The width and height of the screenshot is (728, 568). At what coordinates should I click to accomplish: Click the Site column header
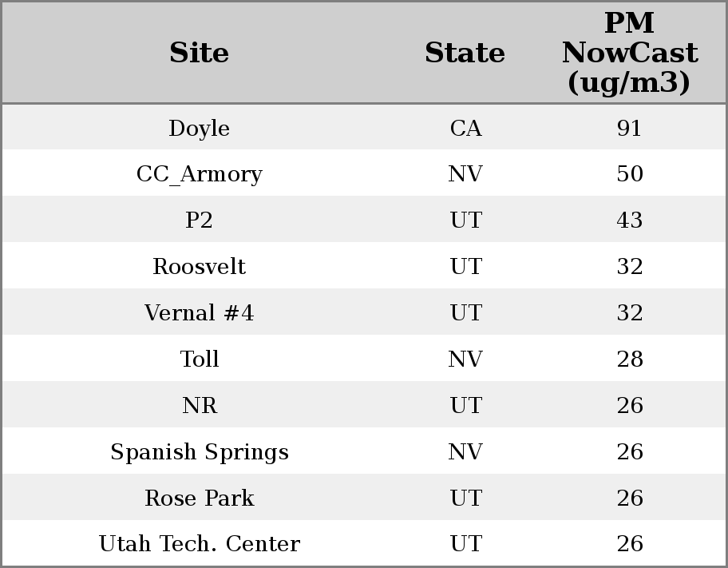(x=200, y=53)
